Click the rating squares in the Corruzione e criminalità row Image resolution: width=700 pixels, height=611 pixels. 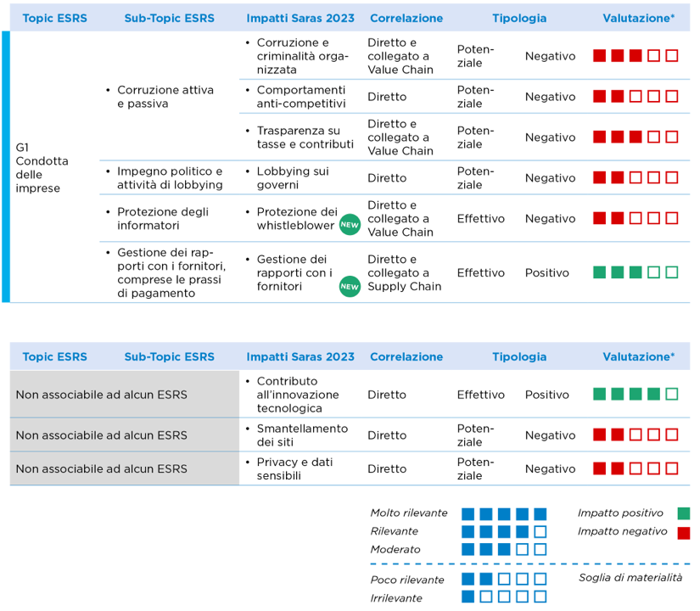click(636, 56)
